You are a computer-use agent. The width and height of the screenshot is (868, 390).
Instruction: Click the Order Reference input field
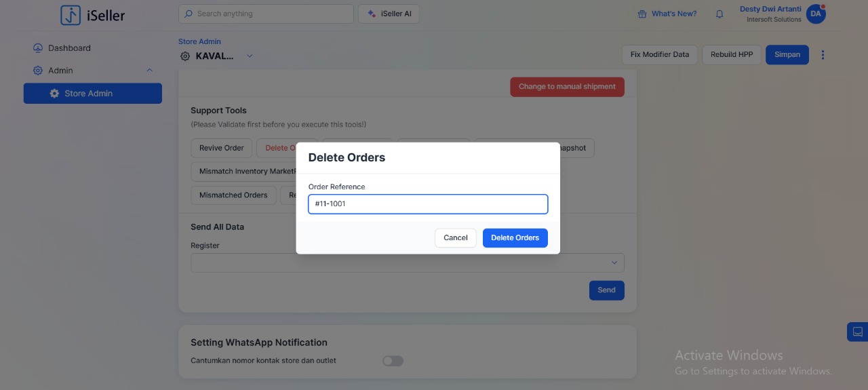(x=427, y=203)
